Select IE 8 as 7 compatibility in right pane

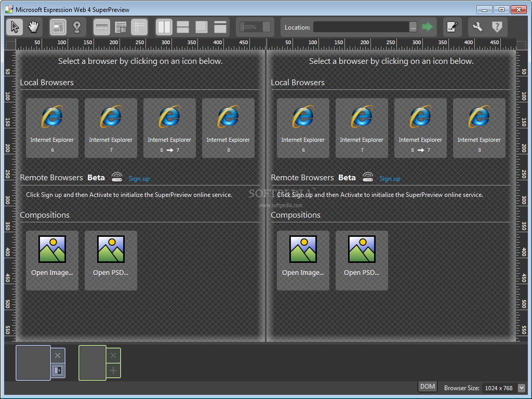[x=420, y=128]
